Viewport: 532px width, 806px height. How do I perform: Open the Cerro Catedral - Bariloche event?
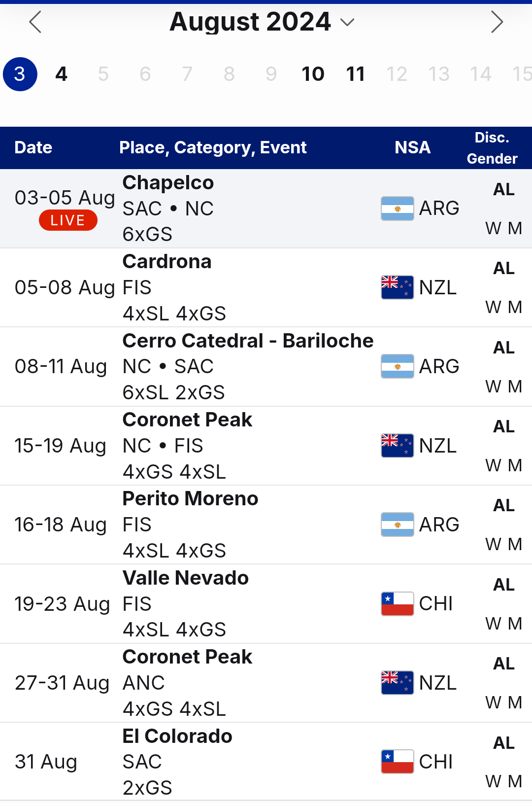coord(266,367)
